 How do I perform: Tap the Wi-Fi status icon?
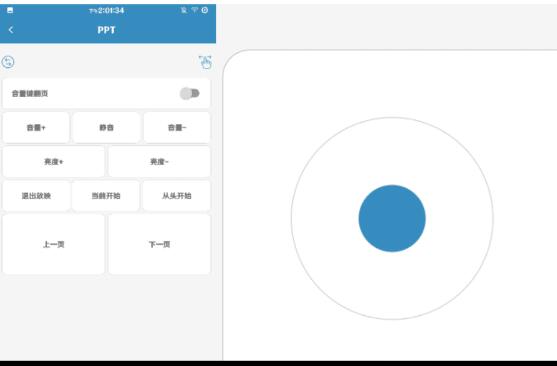click(x=194, y=10)
